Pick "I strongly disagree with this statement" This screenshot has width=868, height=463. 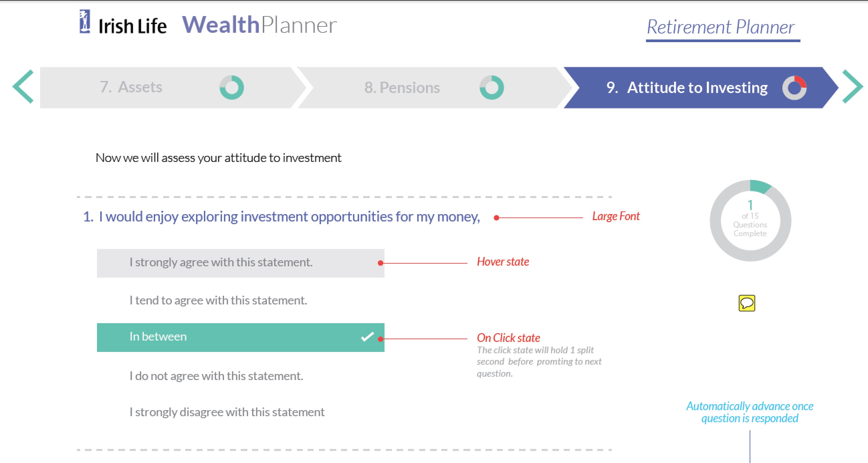[227, 412]
